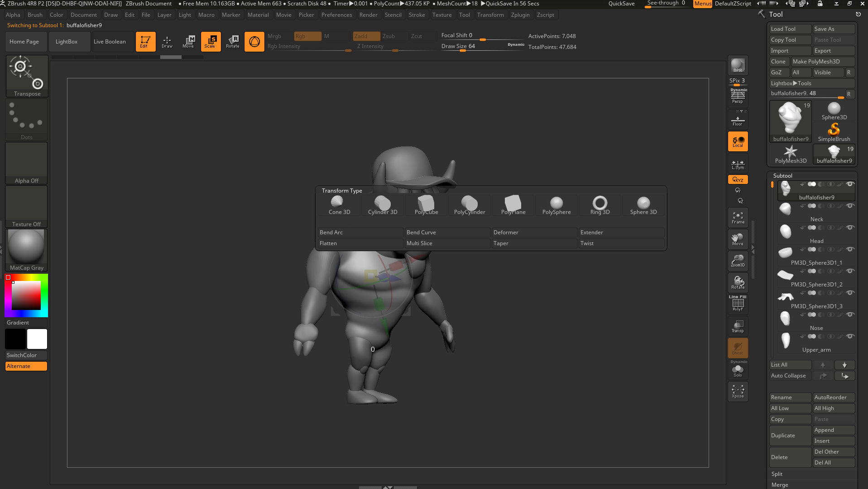Open the MatCap Gray material picker
This screenshot has height=489, width=868.
tap(27, 250)
